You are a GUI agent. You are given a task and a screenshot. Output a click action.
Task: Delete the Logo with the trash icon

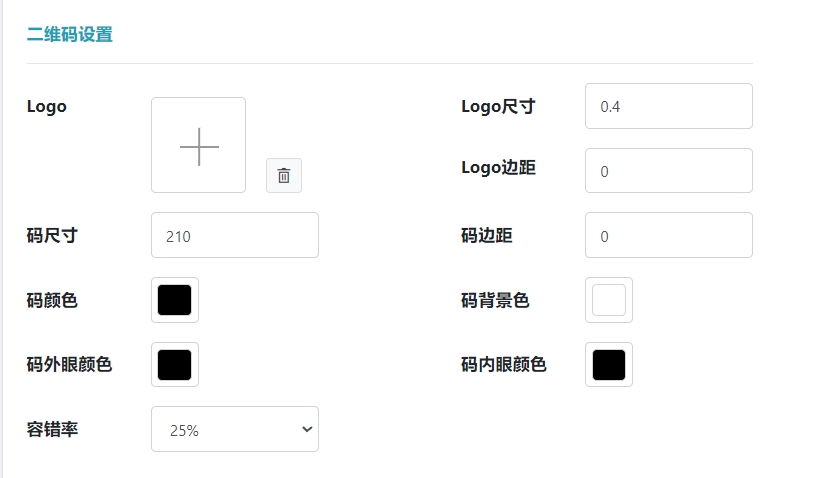(x=284, y=175)
